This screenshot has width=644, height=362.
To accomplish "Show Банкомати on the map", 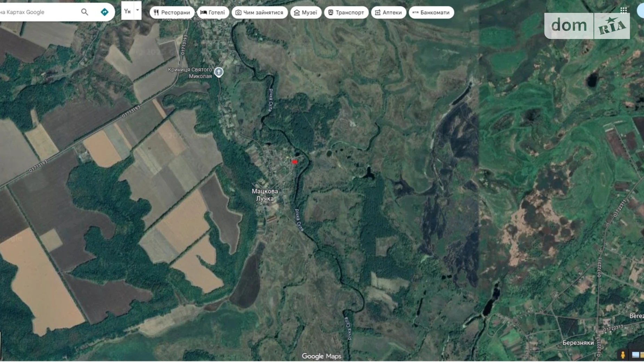I will [x=431, y=13].
